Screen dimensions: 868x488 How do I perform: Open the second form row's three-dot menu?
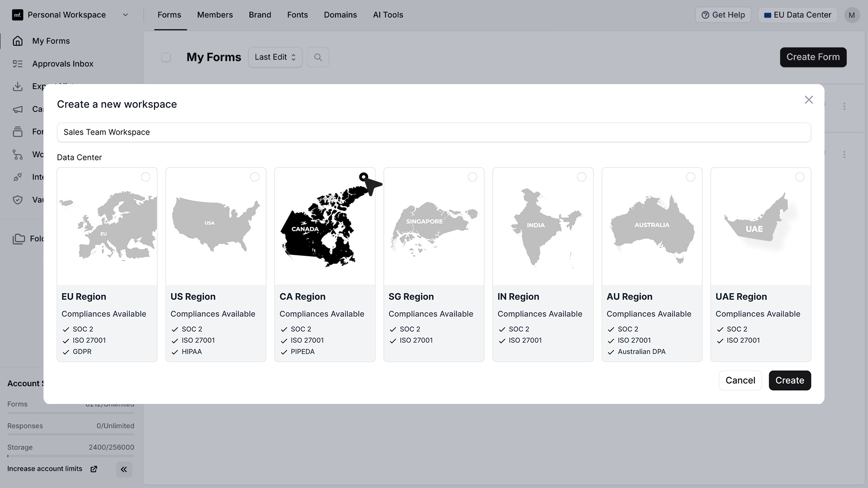pos(844,155)
